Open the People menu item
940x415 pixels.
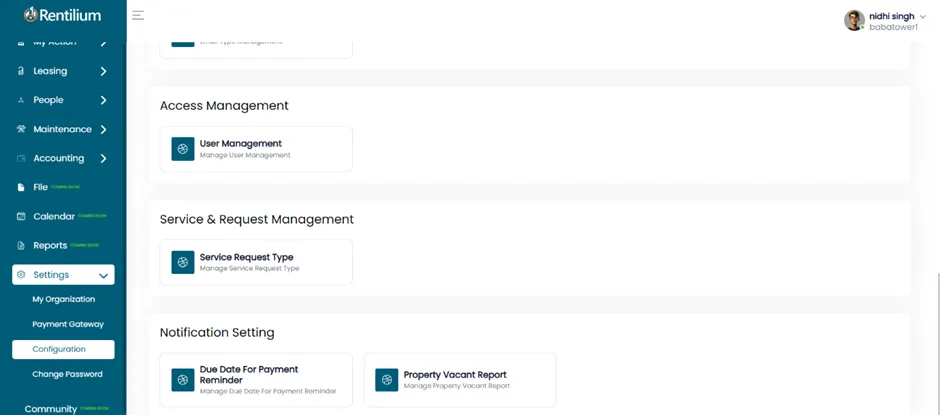coord(63,100)
